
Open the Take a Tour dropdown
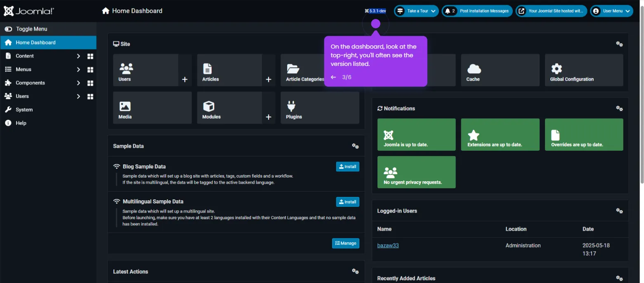click(x=416, y=11)
